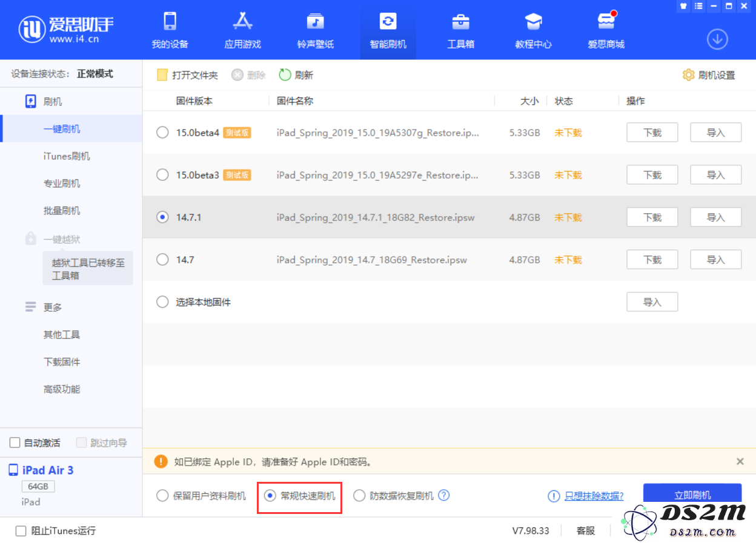The width and height of the screenshot is (756, 543).
Task: Click the download manager arrow icon
Action: coord(717,39)
